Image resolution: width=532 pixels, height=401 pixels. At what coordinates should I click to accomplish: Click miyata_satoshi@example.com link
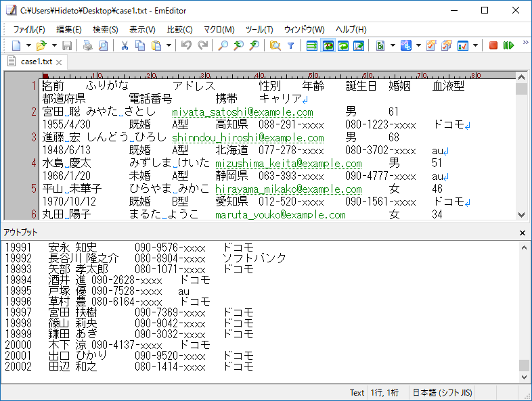tap(242, 112)
